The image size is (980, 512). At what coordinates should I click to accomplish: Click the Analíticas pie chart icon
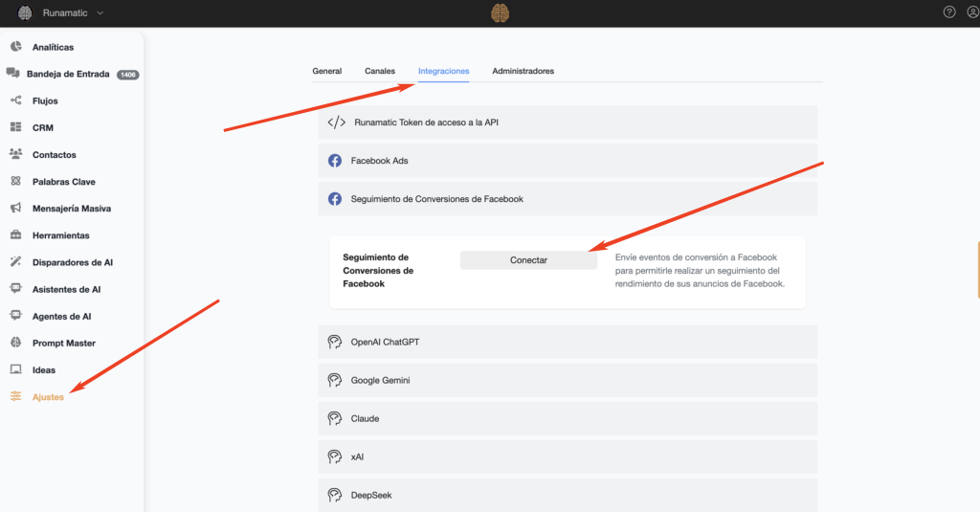click(x=15, y=46)
